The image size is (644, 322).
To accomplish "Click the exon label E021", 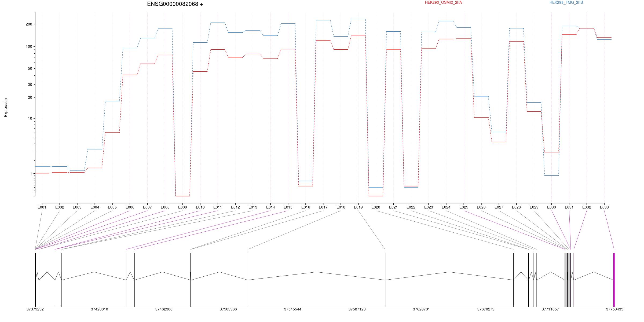I will pos(393,207).
